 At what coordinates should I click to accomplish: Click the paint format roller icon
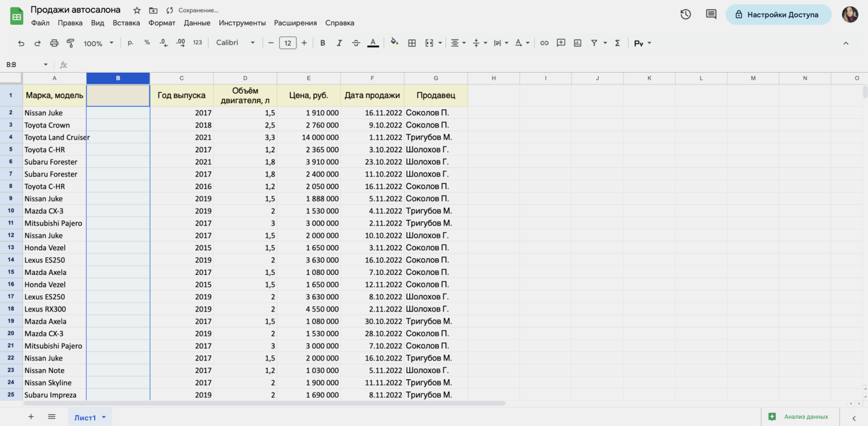tap(70, 43)
